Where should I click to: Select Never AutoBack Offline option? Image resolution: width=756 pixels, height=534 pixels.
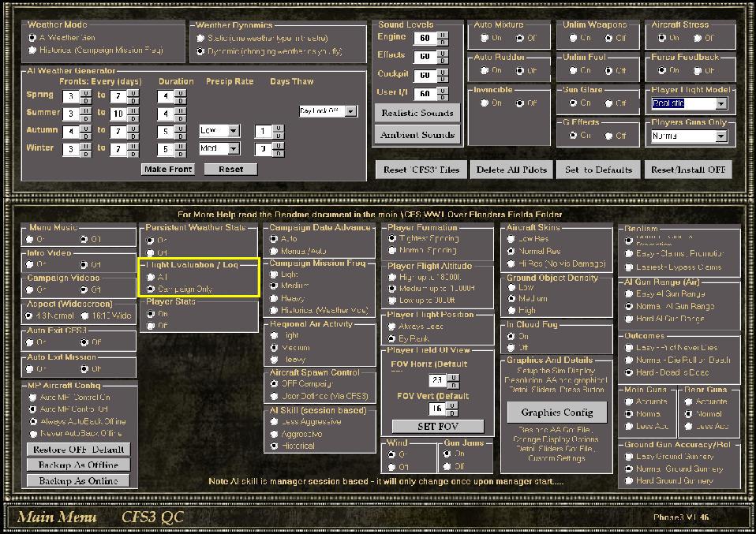(33, 434)
